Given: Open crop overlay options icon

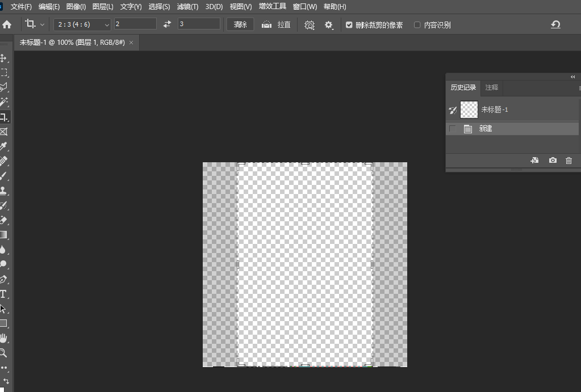Looking at the screenshot, I should pyautogui.click(x=309, y=24).
